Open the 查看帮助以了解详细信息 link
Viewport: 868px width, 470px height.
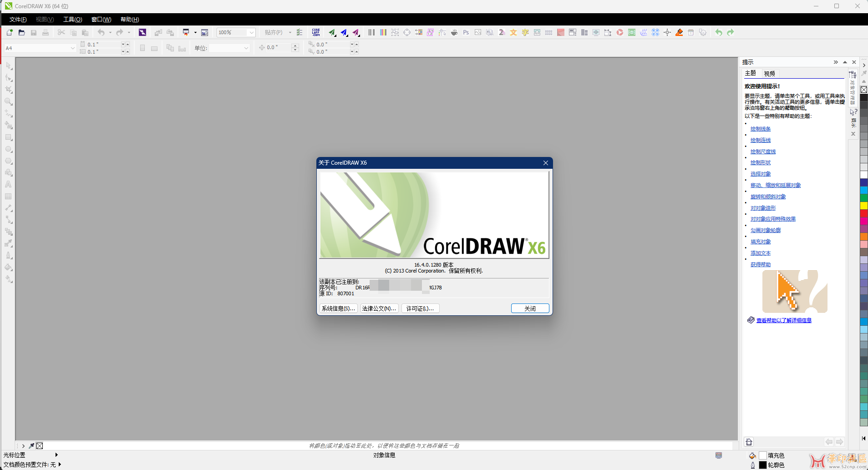click(x=784, y=320)
